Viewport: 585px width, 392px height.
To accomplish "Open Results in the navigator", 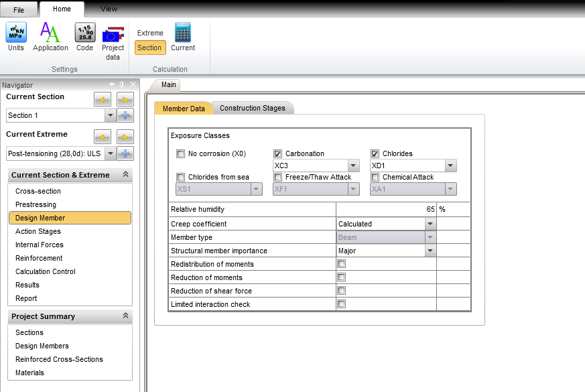I will 27,285.
